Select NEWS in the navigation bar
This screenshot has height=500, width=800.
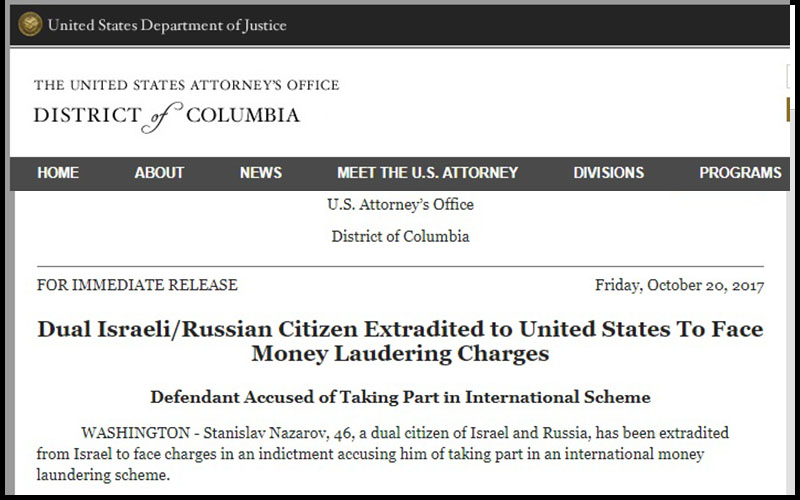pyautogui.click(x=261, y=172)
